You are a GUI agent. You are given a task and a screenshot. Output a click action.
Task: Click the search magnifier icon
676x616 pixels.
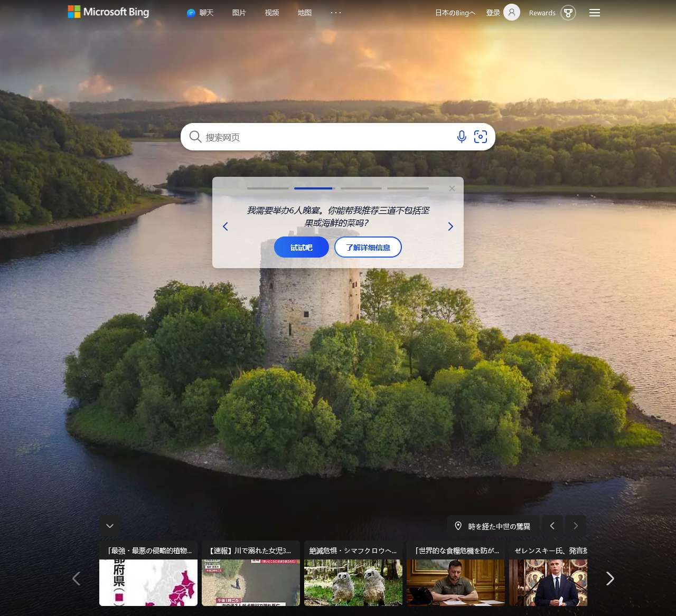[x=195, y=137]
